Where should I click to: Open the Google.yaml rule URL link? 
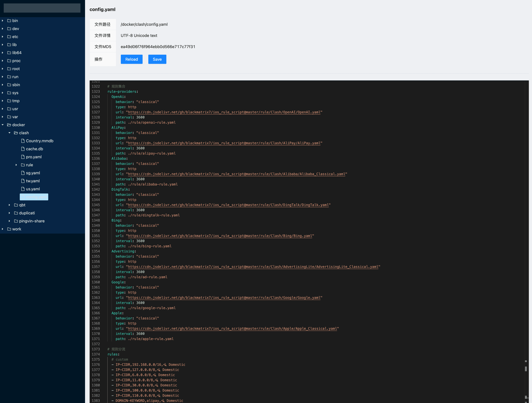click(x=224, y=298)
